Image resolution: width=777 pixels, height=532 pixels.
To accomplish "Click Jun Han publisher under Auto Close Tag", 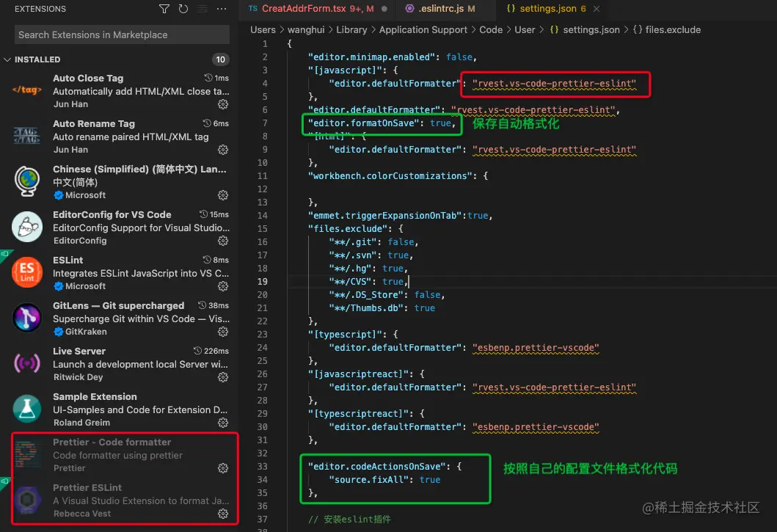I will pos(70,104).
